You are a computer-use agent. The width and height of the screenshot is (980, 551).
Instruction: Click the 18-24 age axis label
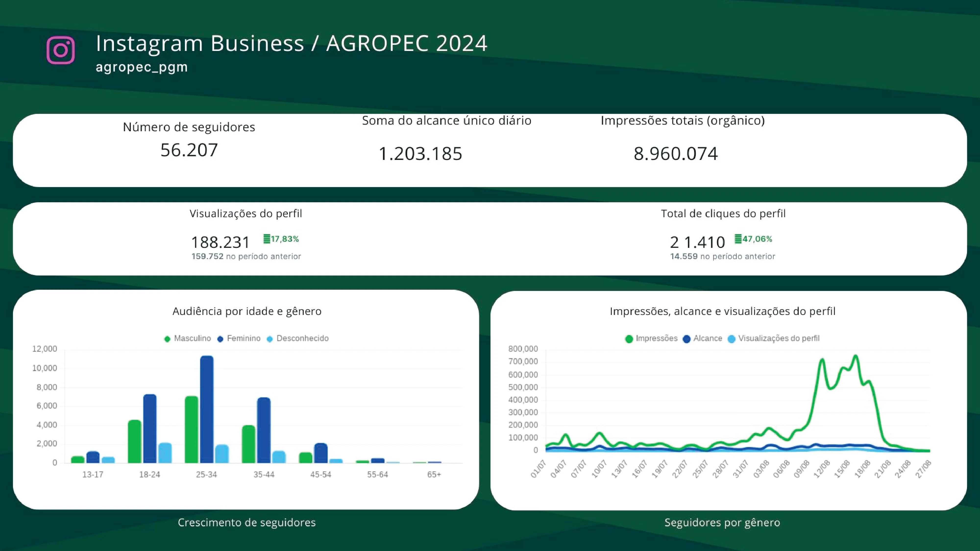(x=149, y=475)
